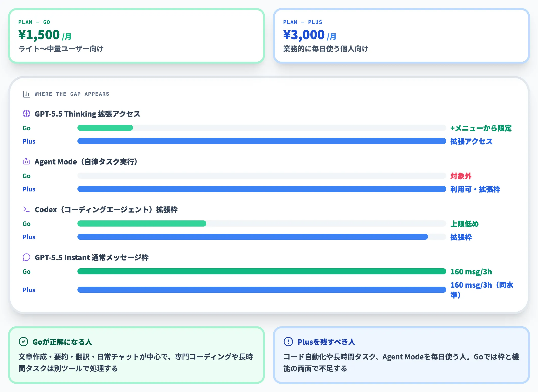Click the exclamation circle icon in Plusを残すべき人

coord(288,342)
